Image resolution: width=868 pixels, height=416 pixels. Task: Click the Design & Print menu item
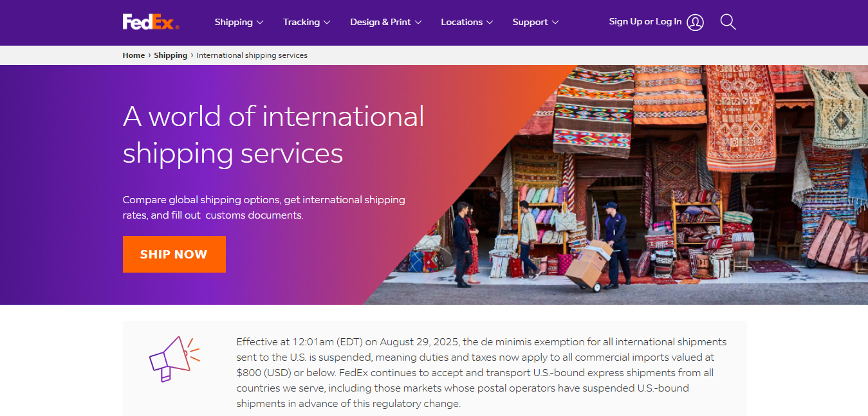coord(380,22)
